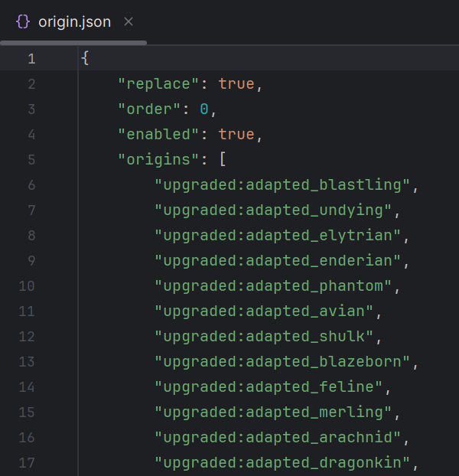Click the "upgraded:adapted_merling" entry
459x476 pixels.
pyautogui.click(x=274, y=412)
